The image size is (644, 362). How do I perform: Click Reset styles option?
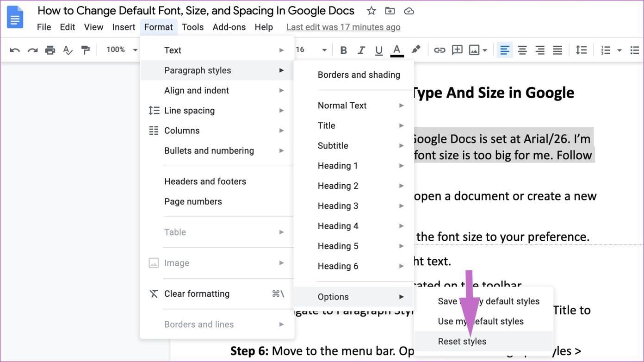pyautogui.click(x=462, y=341)
